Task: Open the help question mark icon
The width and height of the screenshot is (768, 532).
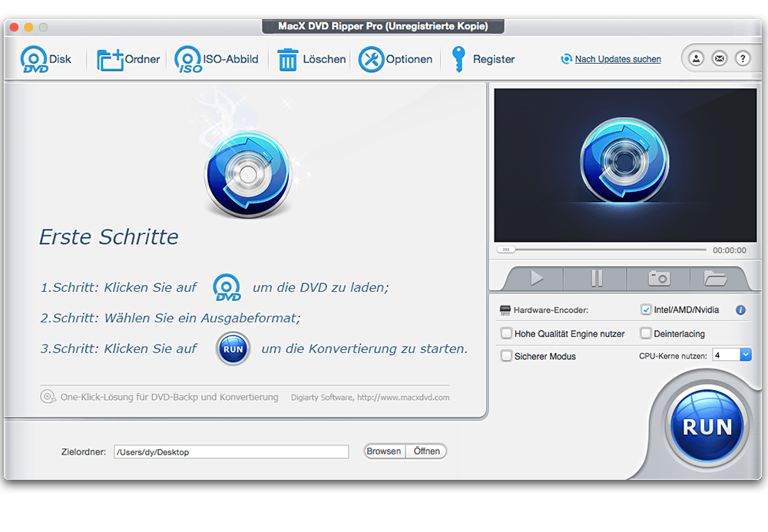Action: pos(742,58)
